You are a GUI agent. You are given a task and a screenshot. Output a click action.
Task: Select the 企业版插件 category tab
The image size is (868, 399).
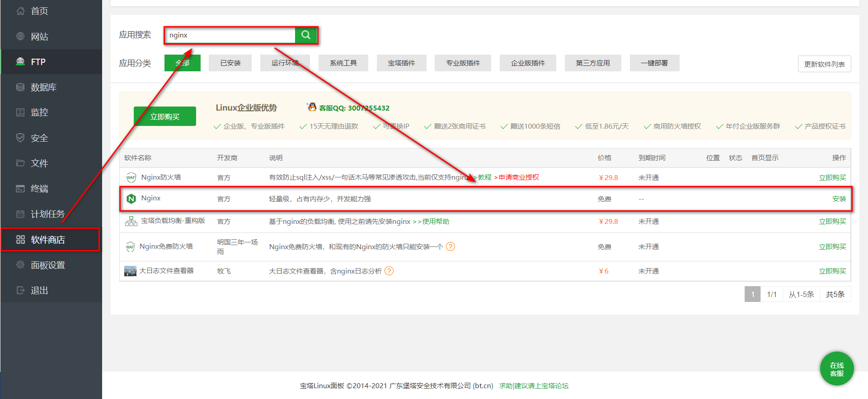[528, 63]
